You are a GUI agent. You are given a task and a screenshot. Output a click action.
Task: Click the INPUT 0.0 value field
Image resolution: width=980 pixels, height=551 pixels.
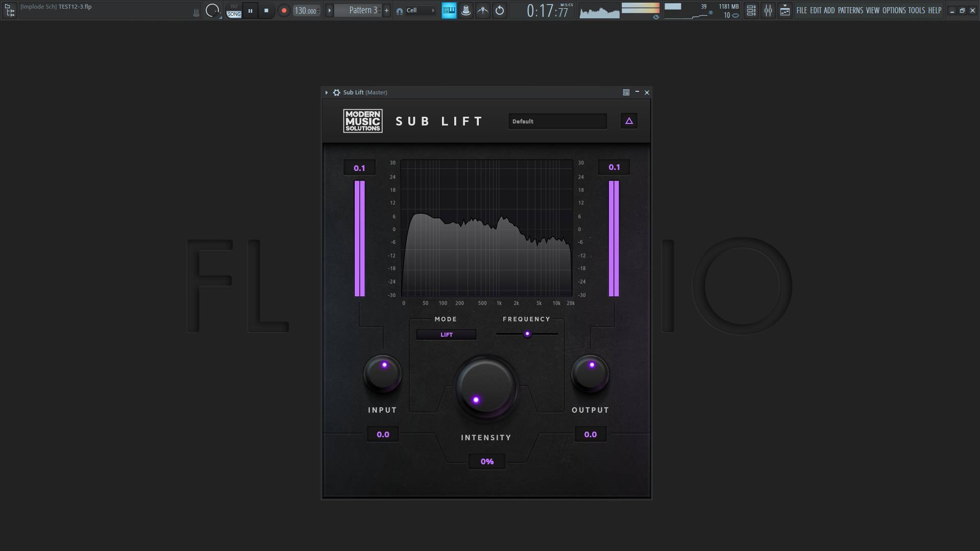click(383, 435)
